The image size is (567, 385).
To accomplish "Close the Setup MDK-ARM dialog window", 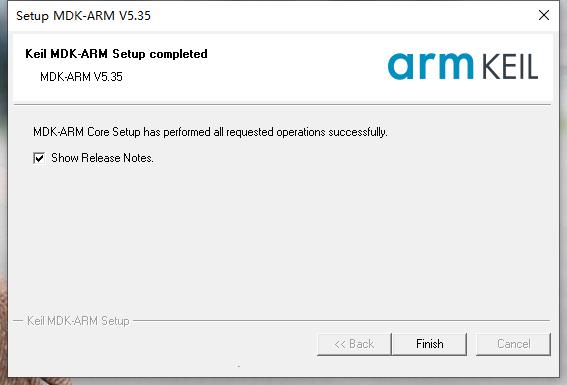I will [543, 15].
